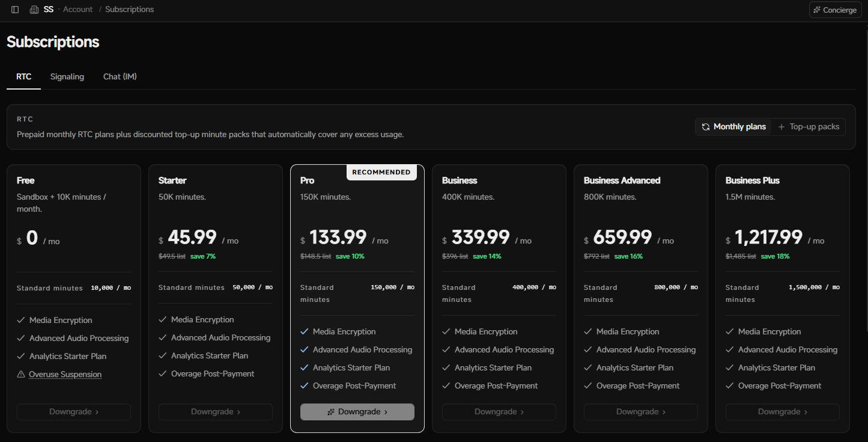
Task: Click Downgrade on Business Plus plan
Action: pyautogui.click(x=783, y=412)
